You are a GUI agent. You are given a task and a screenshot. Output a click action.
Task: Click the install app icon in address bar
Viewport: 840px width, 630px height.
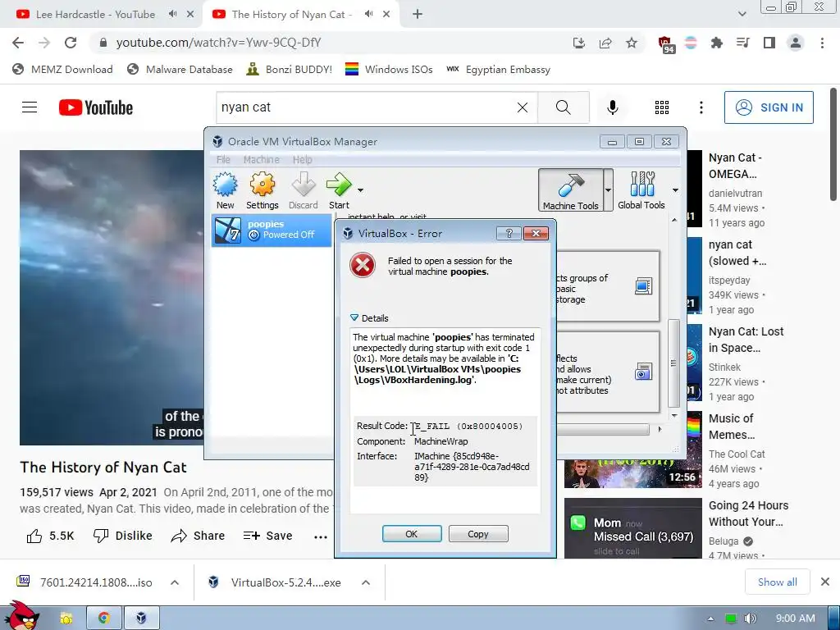click(x=579, y=43)
